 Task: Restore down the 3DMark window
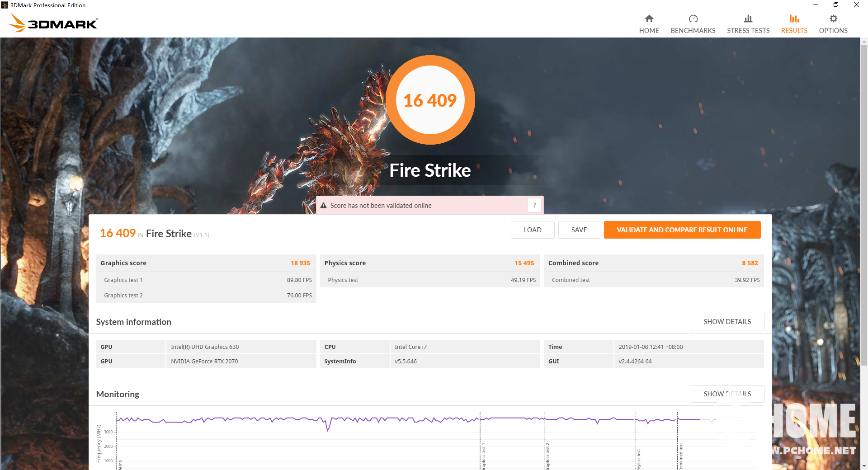coord(836,5)
